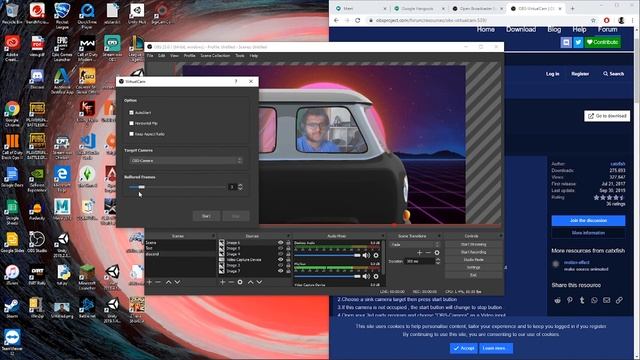Viewport: 640px width, 360px height.
Task: Share resource on Reddit
Action: point(557,300)
